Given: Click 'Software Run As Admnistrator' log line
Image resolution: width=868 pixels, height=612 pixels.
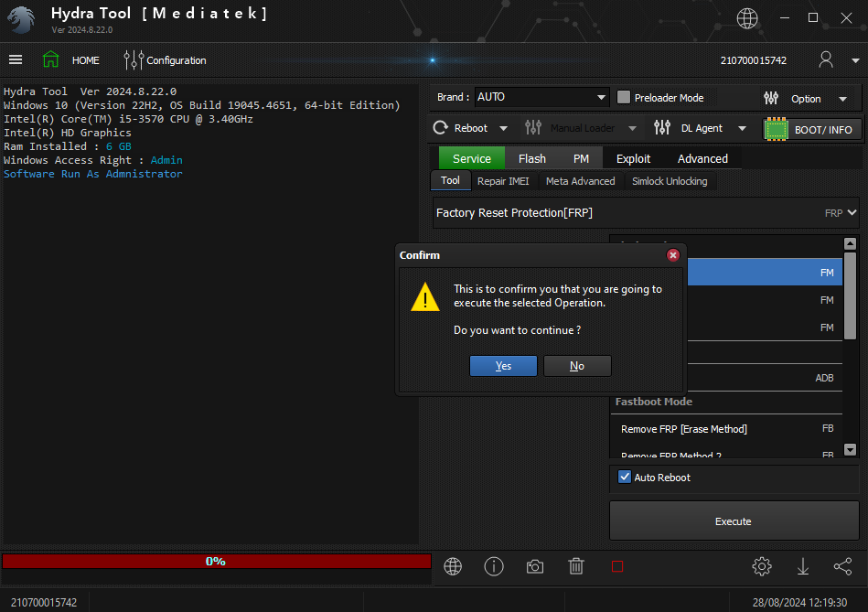Looking at the screenshot, I should (x=93, y=174).
